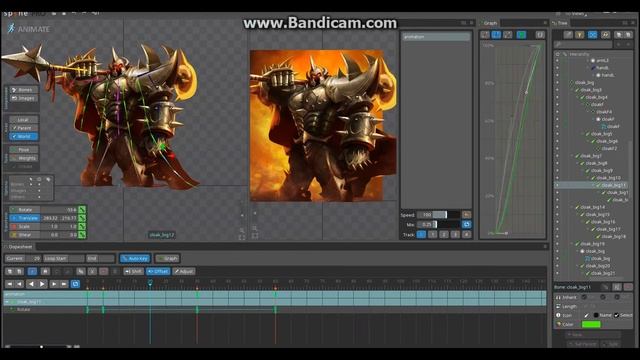Step to next keyframe

pyautogui.click(x=54, y=284)
